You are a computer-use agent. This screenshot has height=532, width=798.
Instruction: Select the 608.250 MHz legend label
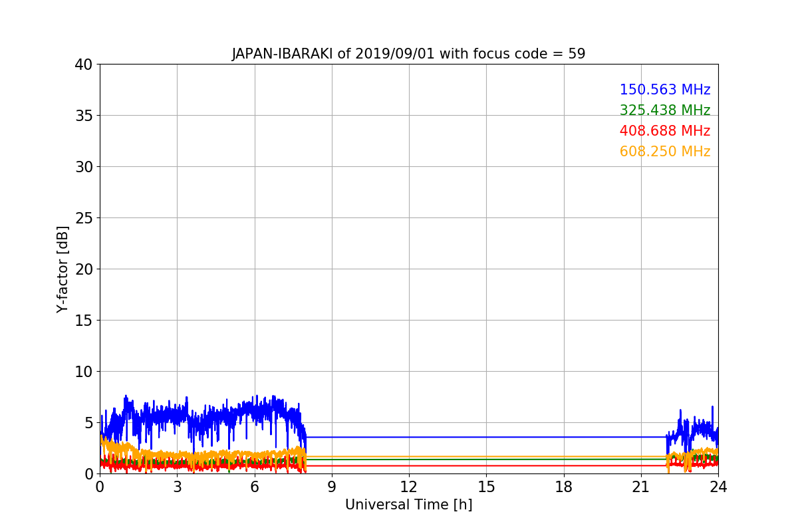(665, 152)
